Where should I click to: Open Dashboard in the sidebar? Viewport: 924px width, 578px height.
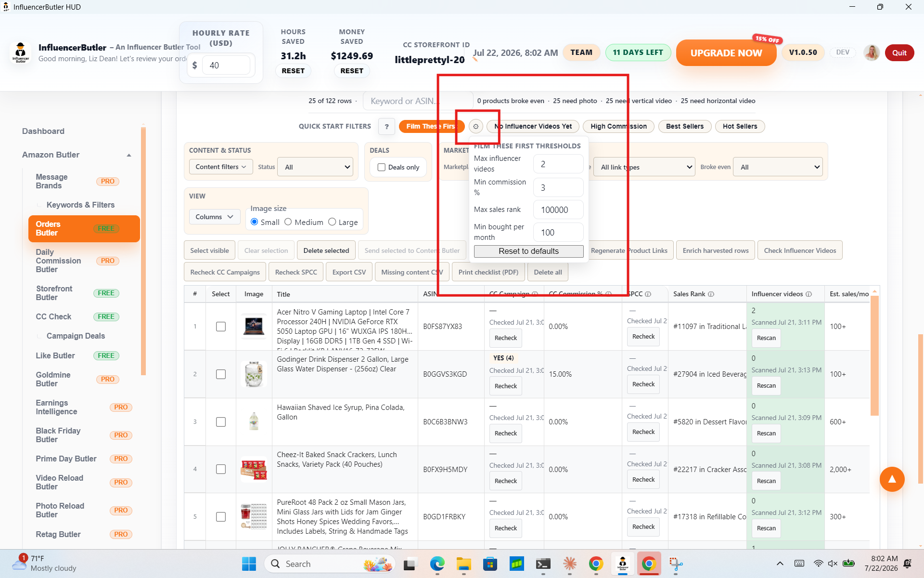click(43, 131)
